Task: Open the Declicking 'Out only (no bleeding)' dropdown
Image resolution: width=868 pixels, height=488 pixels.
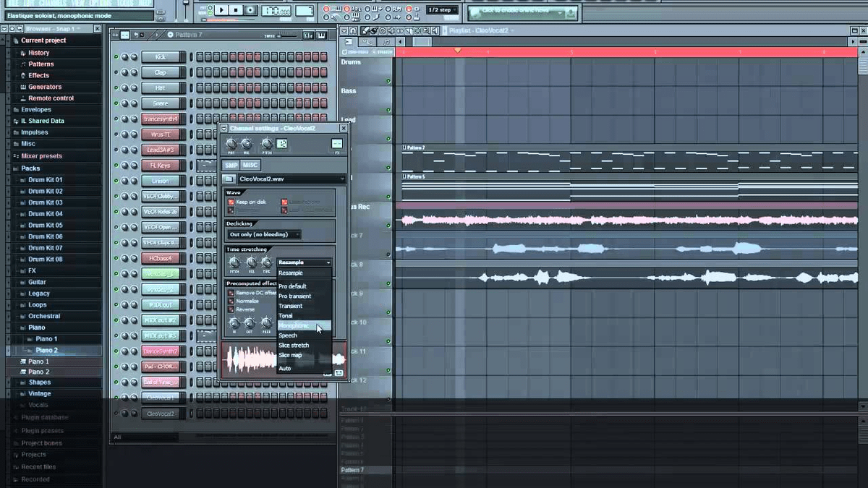Action: point(259,235)
